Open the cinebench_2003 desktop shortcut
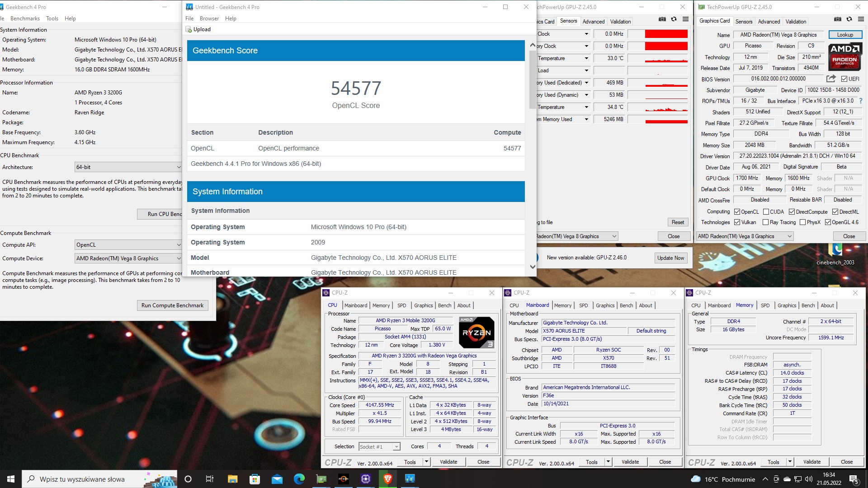The width and height of the screenshot is (868, 488). pyautogui.click(x=835, y=254)
